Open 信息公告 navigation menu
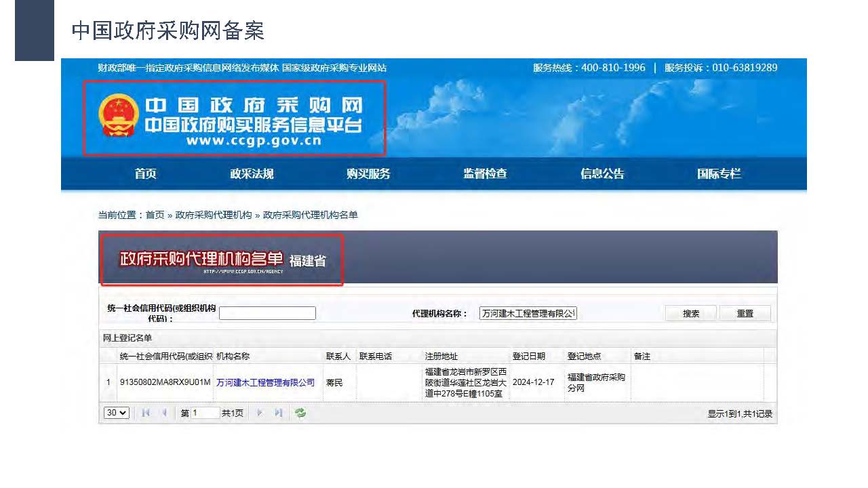Viewport: 868px width, 488px height. (x=602, y=174)
